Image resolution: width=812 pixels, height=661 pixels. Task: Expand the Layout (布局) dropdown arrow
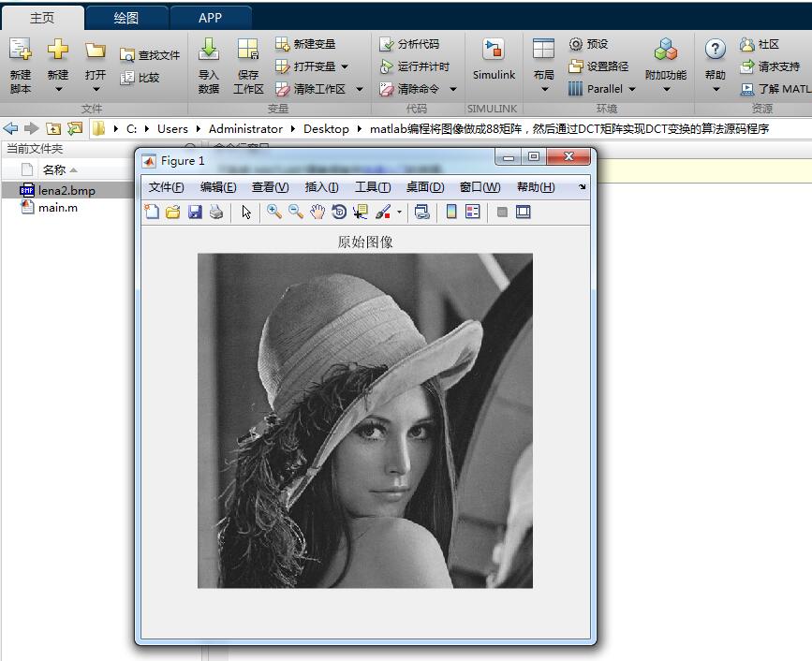544,89
